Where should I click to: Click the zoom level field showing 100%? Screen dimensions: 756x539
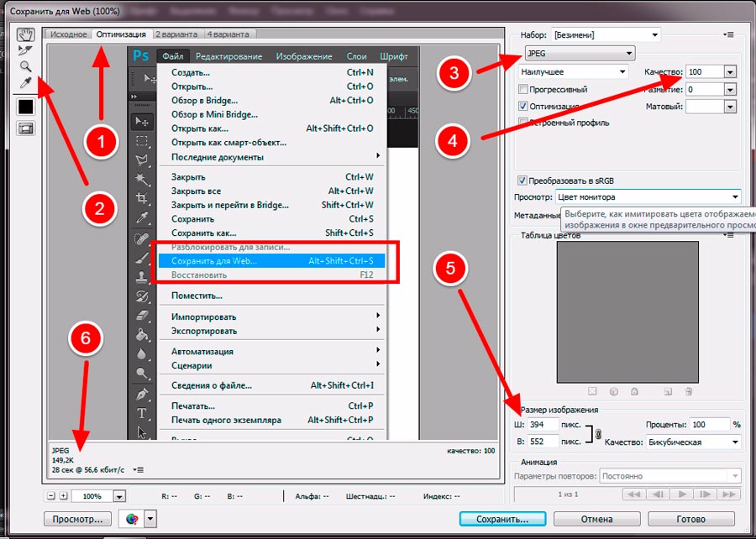(x=92, y=496)
